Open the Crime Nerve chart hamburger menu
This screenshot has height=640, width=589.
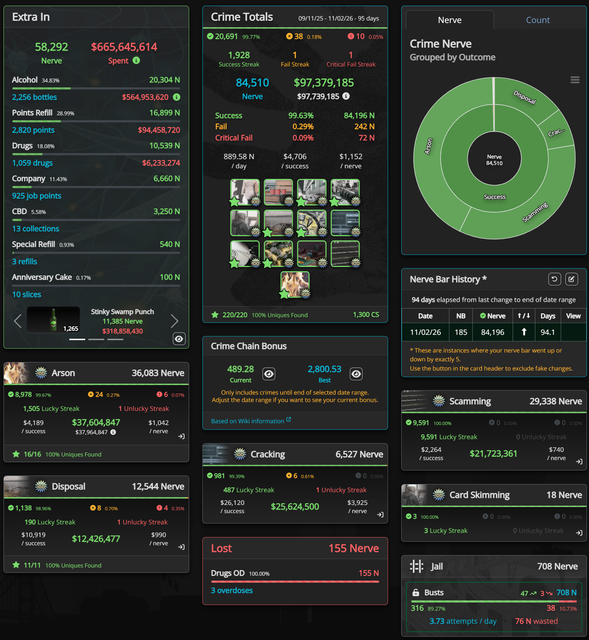(x=575, y=80)
